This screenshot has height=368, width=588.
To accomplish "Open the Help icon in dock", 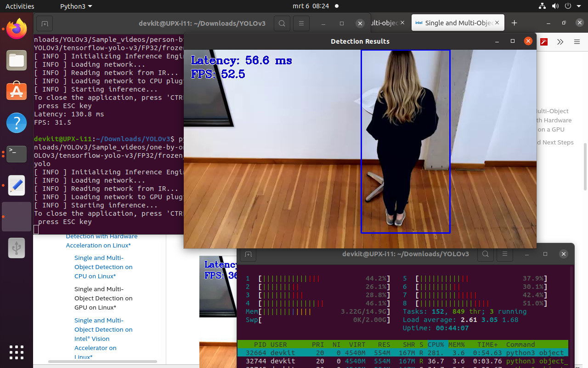I will pos(17,123).
